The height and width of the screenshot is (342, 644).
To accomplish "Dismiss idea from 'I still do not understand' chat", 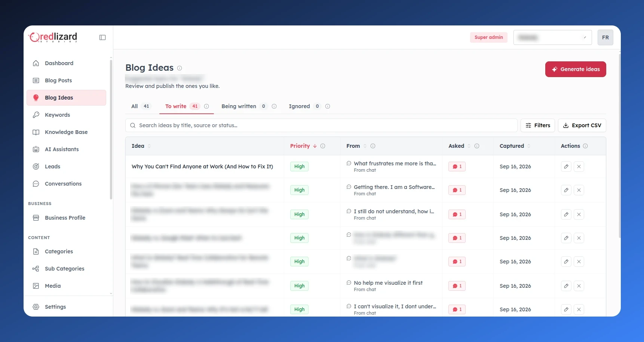I will point(579,214).
